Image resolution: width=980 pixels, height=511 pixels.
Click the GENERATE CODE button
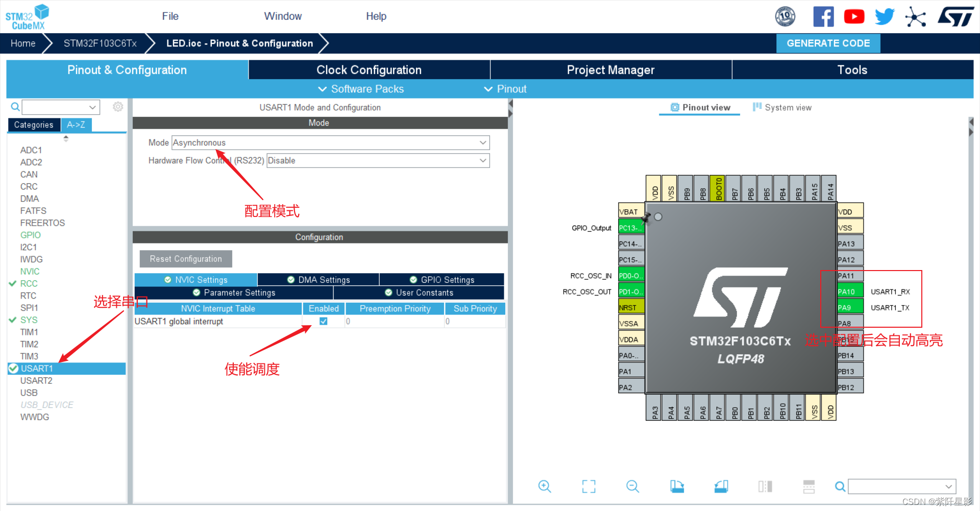click(x=828, y=43)
